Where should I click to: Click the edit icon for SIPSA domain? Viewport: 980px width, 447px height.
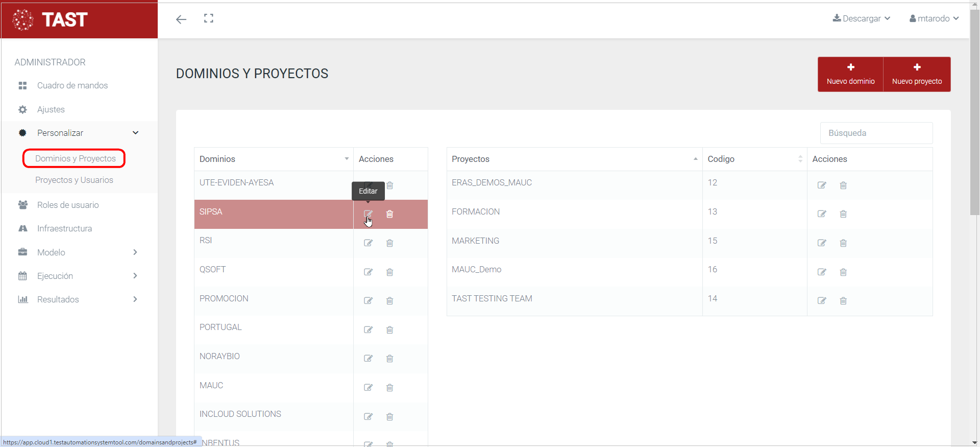pos(368,214)
